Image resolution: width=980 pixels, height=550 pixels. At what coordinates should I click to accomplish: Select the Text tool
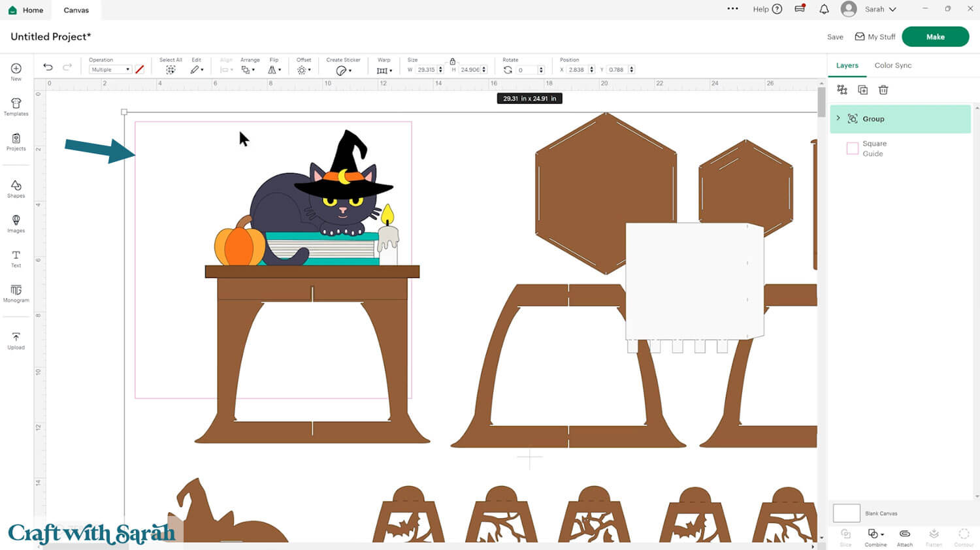15,259
